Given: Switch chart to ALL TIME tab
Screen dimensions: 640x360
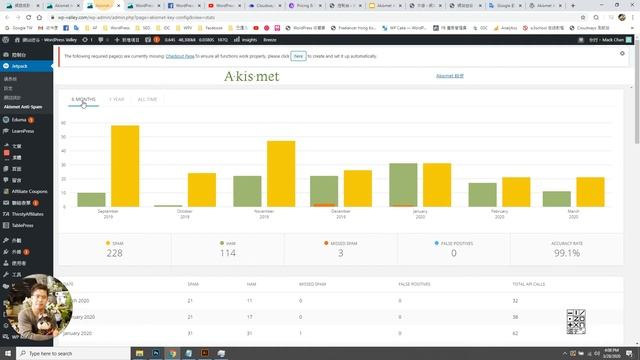Looking at the screenshot, I should click(x=147, y=100).
